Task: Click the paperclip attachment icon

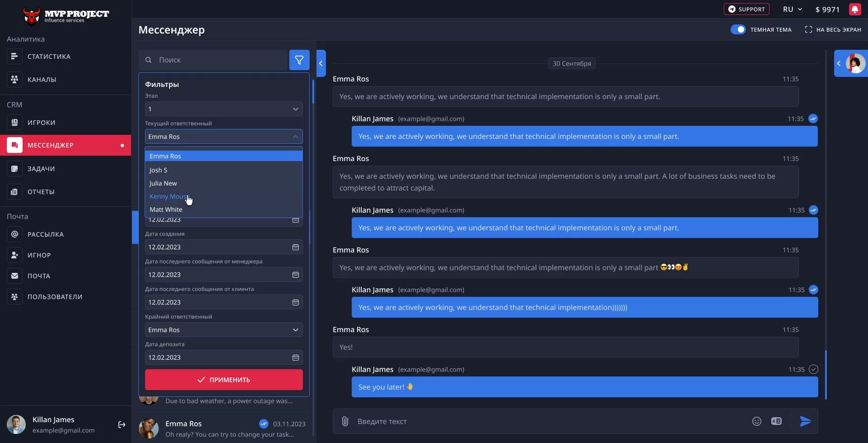Action: pos(345,421)
